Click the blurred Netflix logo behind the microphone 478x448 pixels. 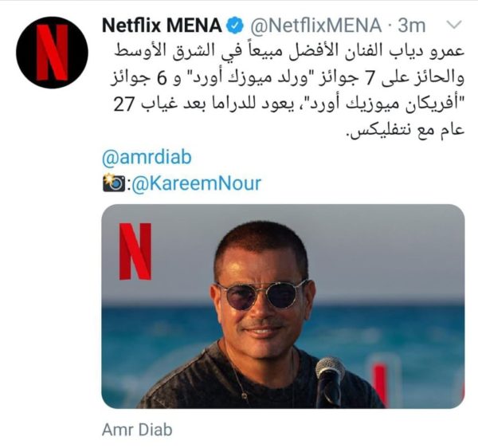380,381
